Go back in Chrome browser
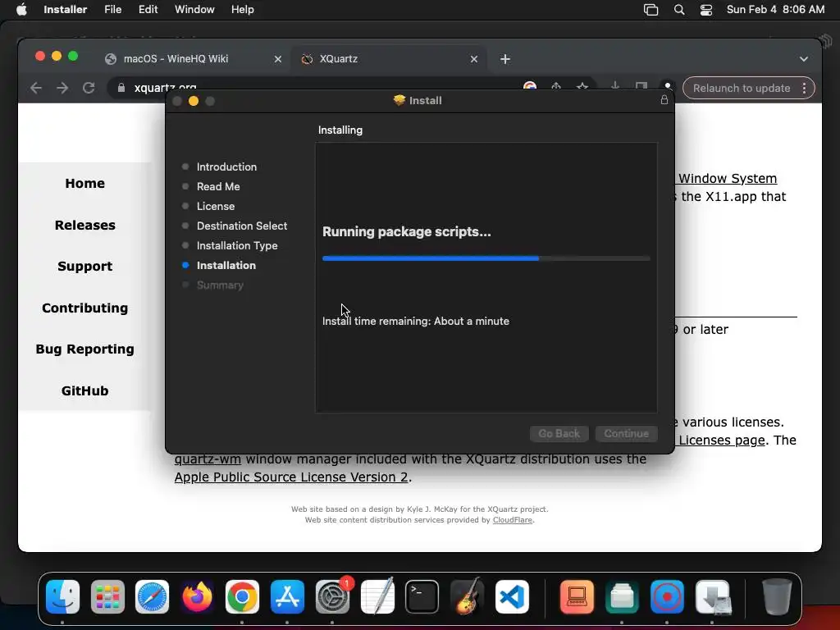Image resolution: width=840 pixels, height=630 pixels. click(36, 88)
